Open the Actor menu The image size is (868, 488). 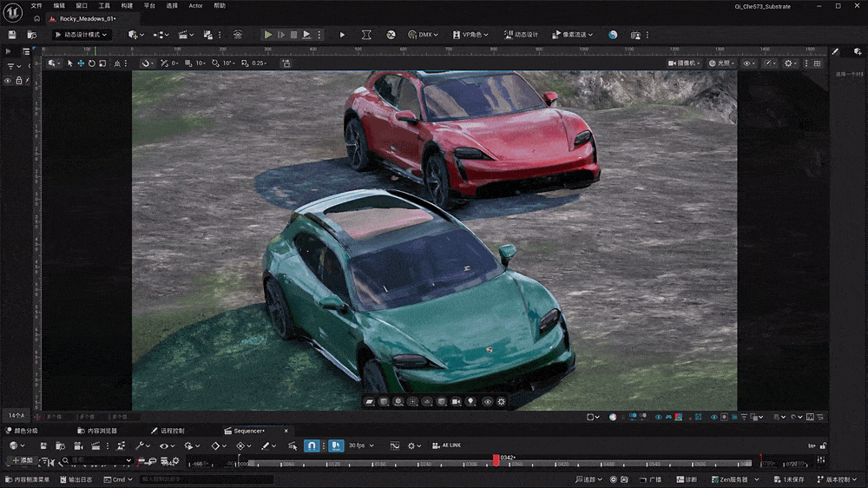(x=195, y=5)
